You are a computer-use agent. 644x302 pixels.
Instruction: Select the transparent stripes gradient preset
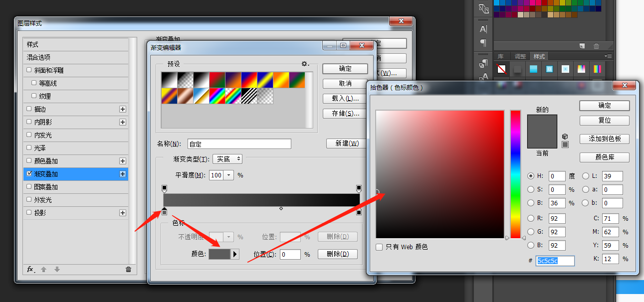click(x=249, y=96)
